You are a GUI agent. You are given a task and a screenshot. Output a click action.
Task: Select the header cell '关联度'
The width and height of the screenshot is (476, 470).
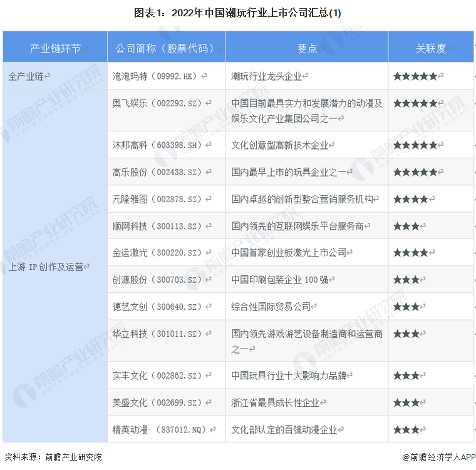(431, 47)
